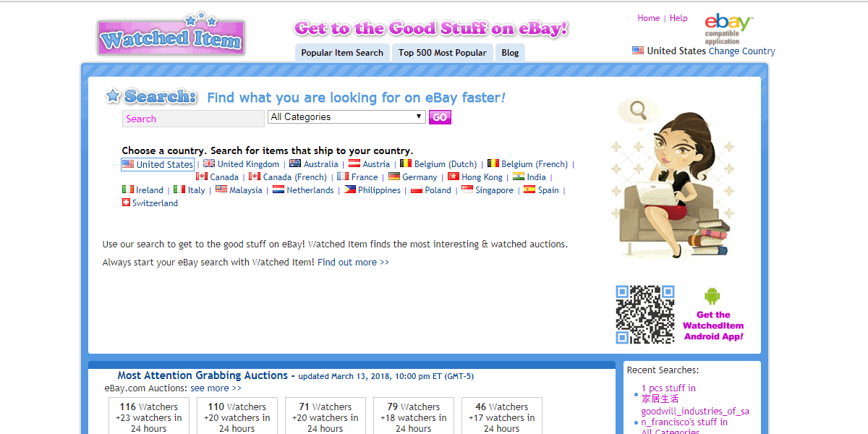This screenshot has width=868, height=434.
Task: Click the Belgium (French) flag icon
Action: coord(493,163)
